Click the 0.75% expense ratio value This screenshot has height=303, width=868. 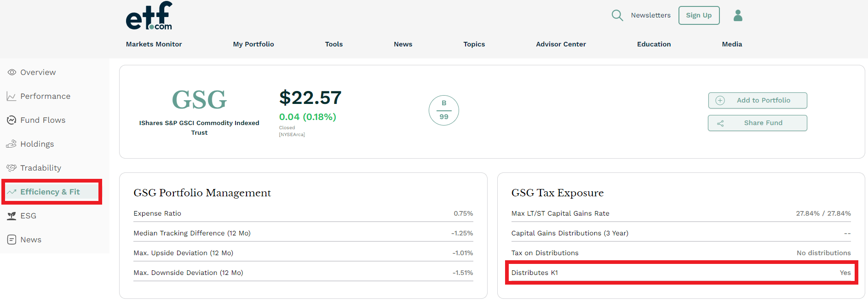(x=464, y=213)
